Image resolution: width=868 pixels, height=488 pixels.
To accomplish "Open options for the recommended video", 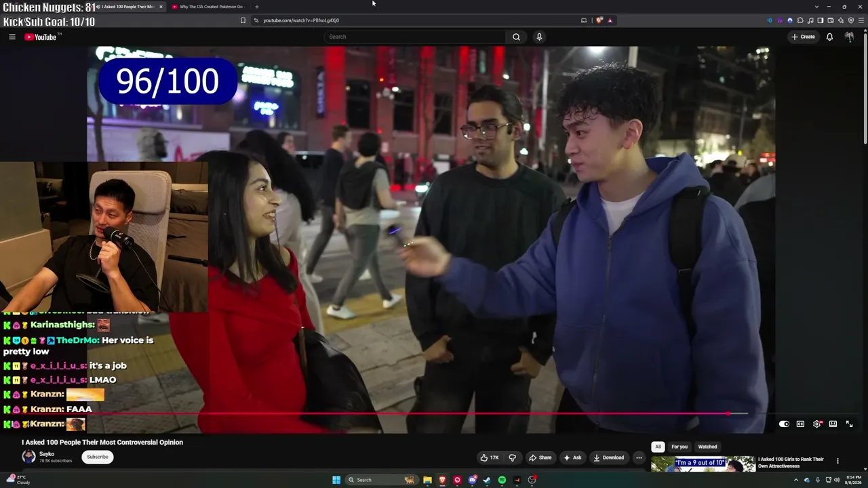I will pos(837,461).
